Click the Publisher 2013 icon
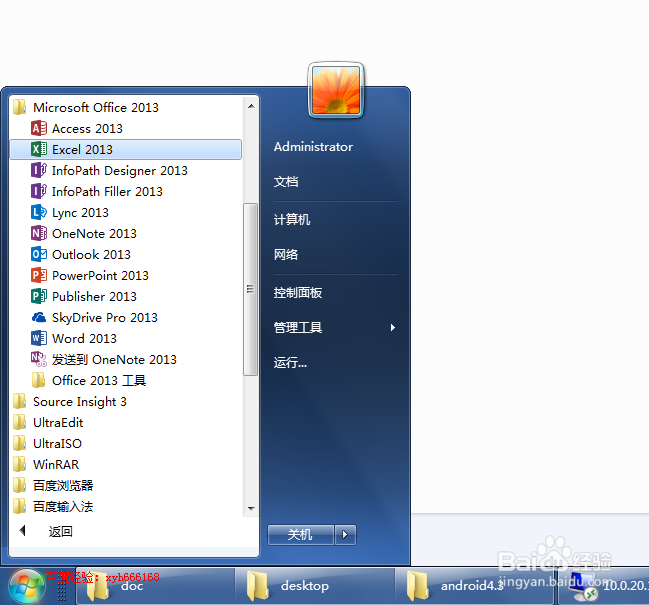The height and width of the screenshot is (605, 649). click(39, 296)
